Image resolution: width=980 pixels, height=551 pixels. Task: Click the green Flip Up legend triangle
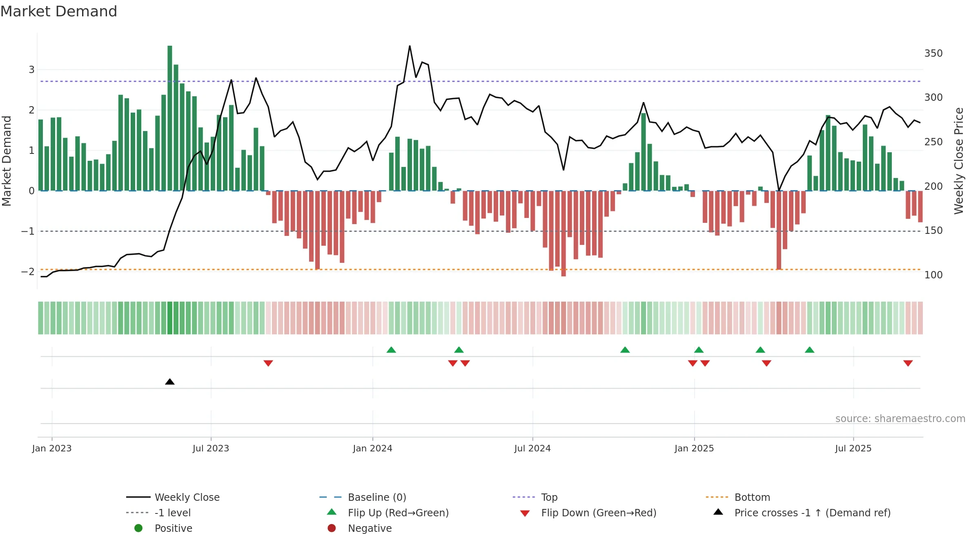pyautogui.click(x=332, y=512)
